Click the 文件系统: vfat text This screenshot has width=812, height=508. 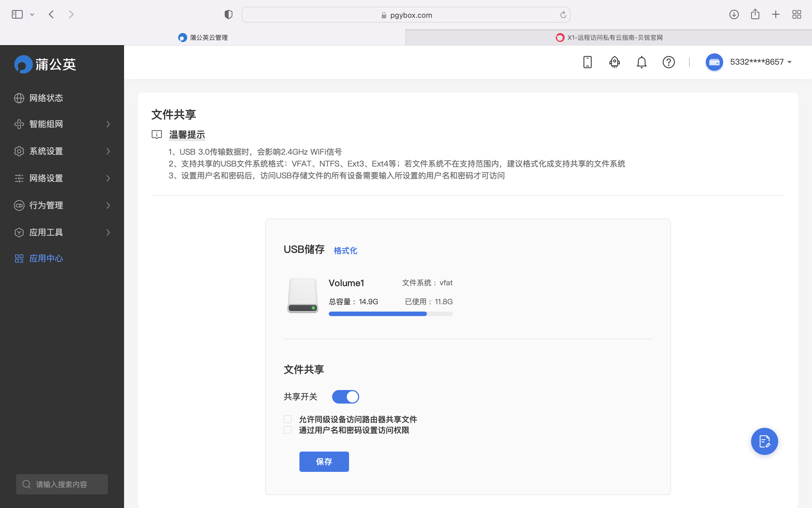point(427,283)
